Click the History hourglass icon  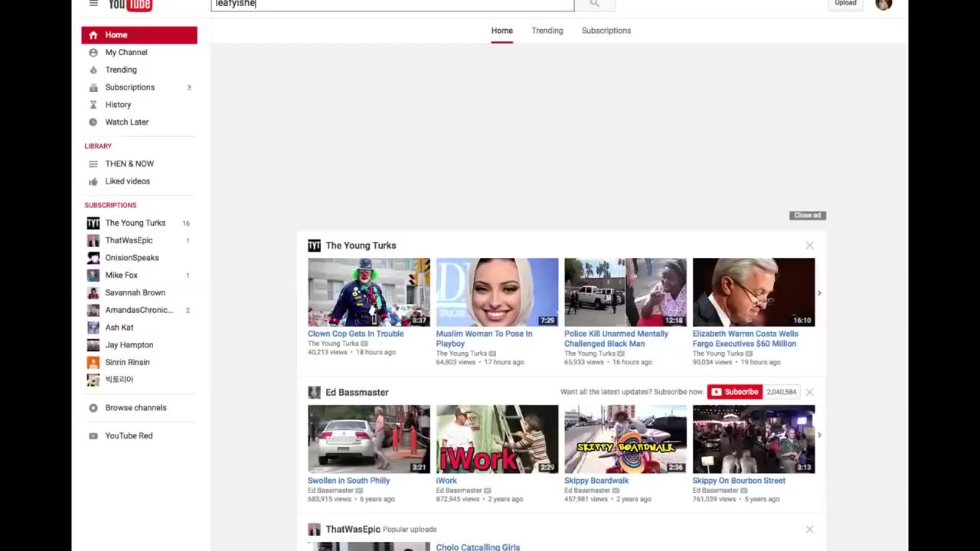[x=93, y=105]
